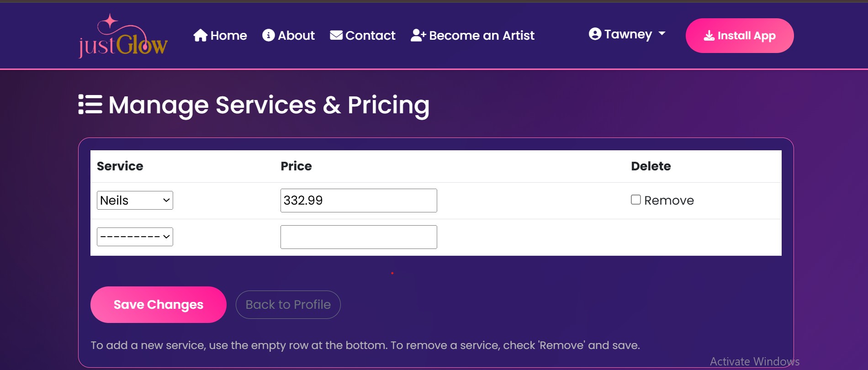Image resolution: width=868 pixels, height=370 pixels.
Task: Click the About info circle icon
Action: pos(268,35)
